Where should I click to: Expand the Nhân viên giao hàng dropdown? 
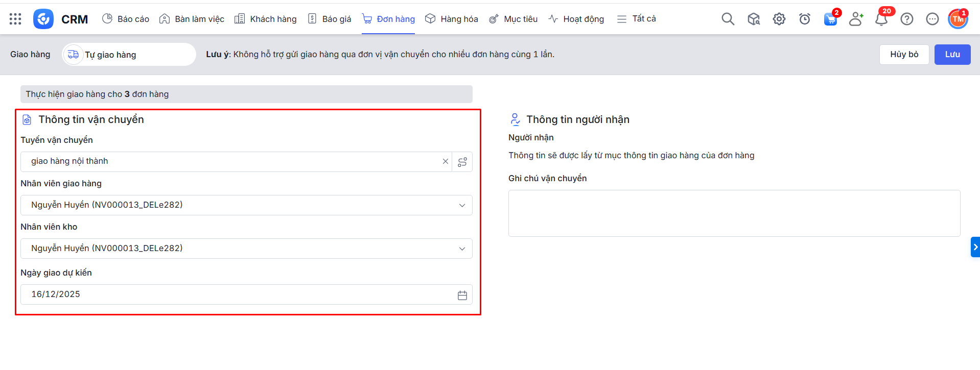click(x=462, y=205)
